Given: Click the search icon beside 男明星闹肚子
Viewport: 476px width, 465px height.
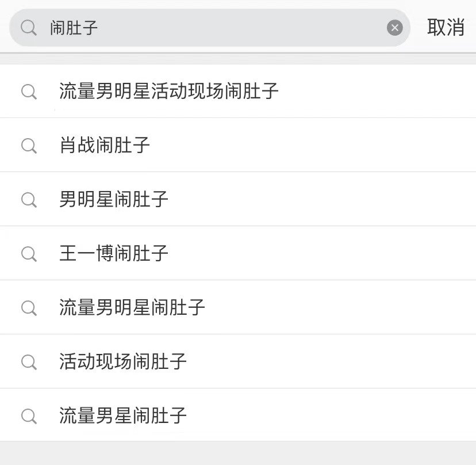Looking at the screenshot, I should [x=29, y=200].
